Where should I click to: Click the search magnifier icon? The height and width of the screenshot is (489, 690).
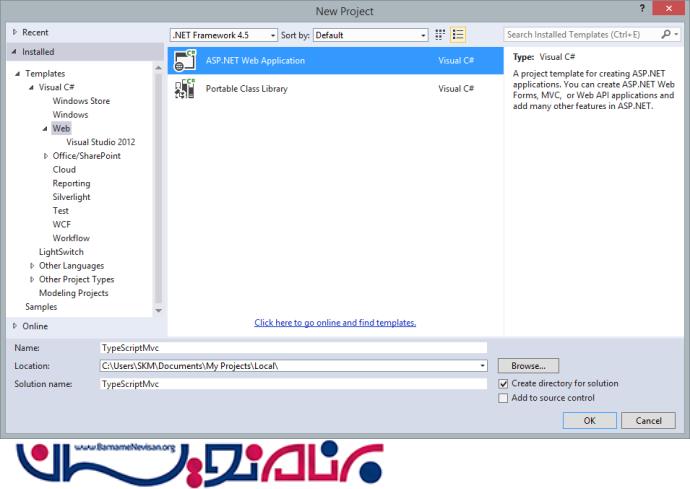pos(665,34)
